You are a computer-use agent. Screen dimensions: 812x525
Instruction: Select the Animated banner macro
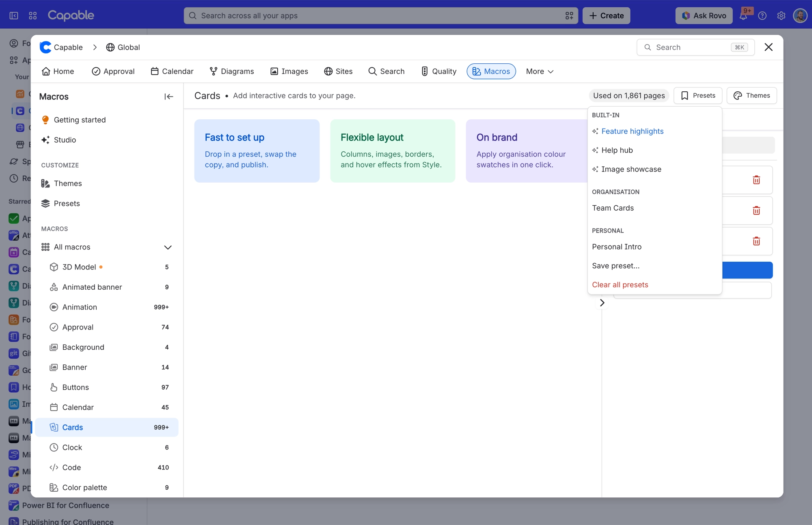106,287
